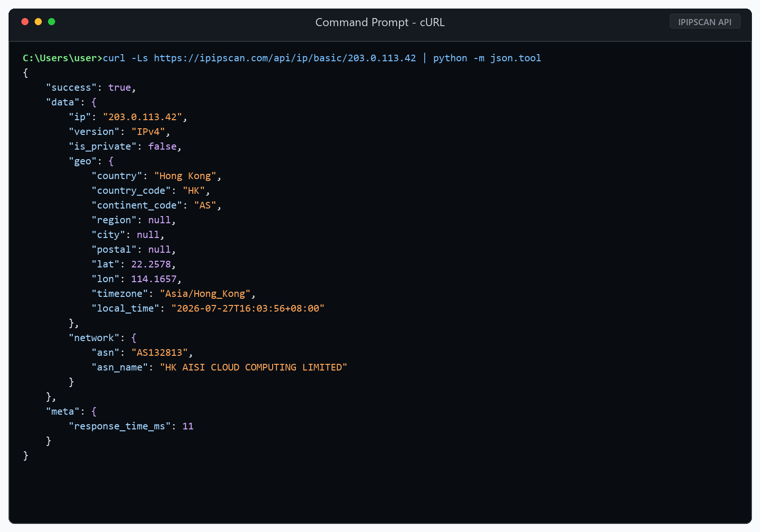Click the C:\Users\user> prompt text
This screenshot has width=760, height=532.
click(x=63, y=58)
